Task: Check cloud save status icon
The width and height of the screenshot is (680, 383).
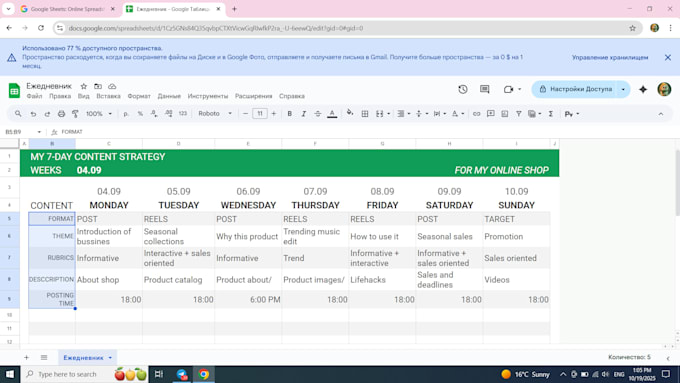Action: click(x=112, y=86)
